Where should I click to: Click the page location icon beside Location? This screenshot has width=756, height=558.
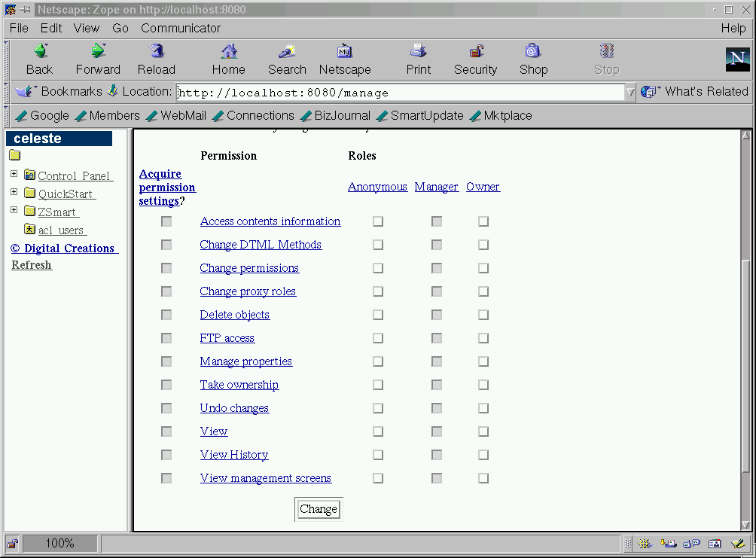[113, 90]
